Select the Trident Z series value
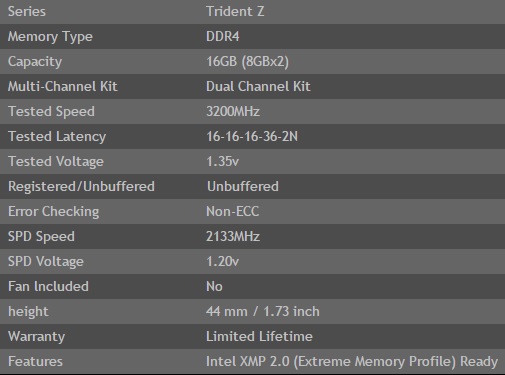Viewport: 505px width, 375px height. [x=235, y=12]
